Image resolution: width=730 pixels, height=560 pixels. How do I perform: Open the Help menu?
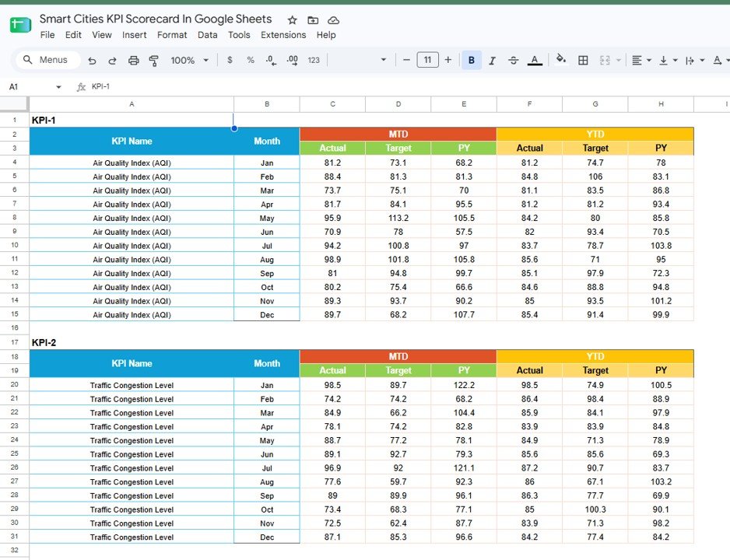pos(326,35)
